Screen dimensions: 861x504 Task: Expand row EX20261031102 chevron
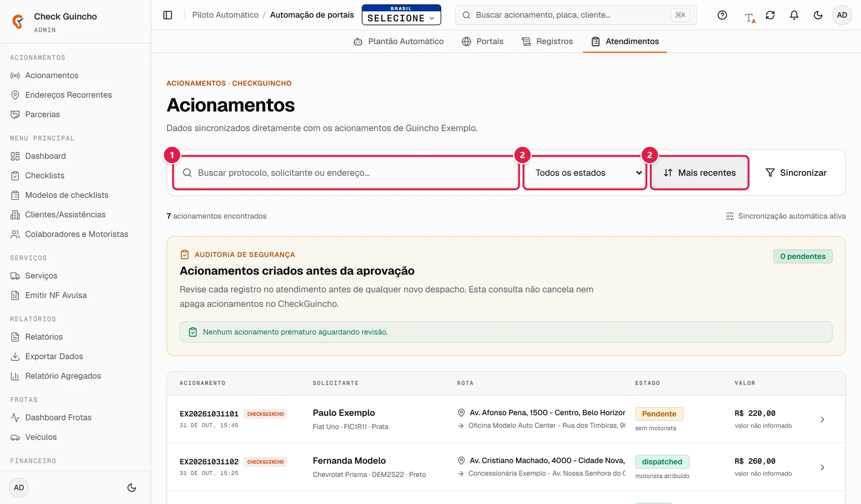[x=822, y=467]
